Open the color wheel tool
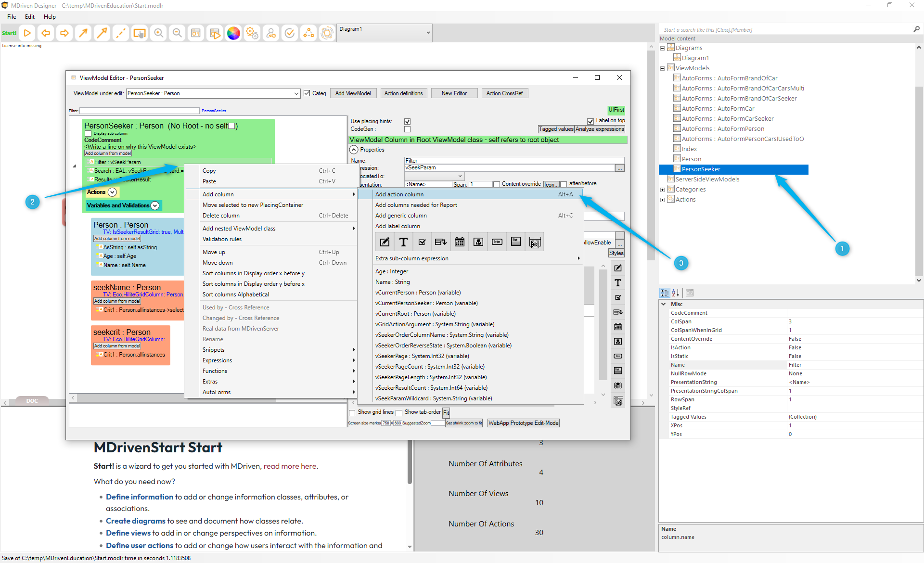The image size is (924, 563). click(233, 33)
